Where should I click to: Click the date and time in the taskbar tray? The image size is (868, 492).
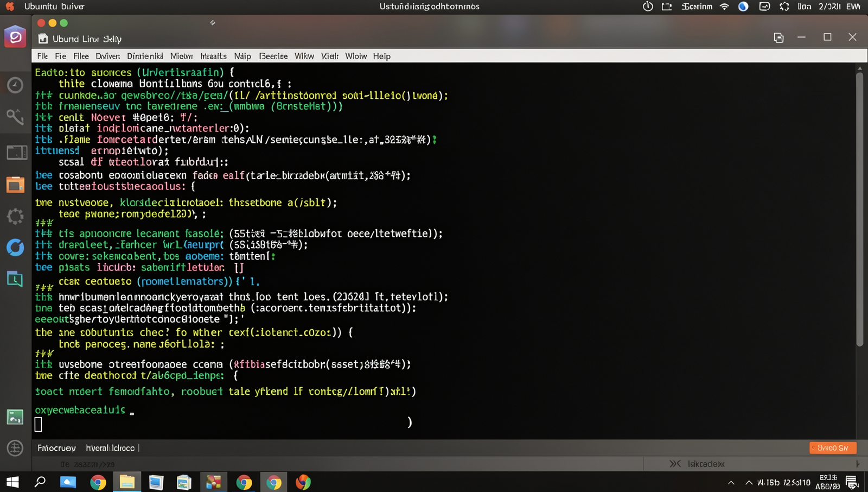pos(827,482)
